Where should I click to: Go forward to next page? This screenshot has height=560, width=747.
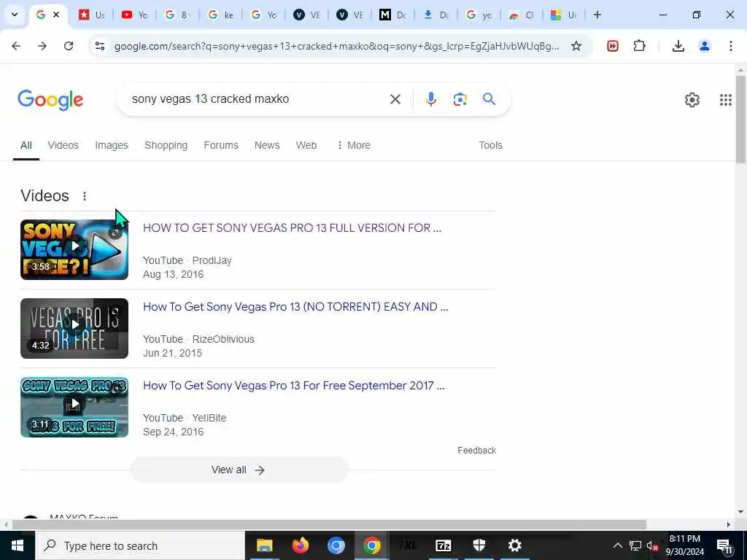pyautogui.click(x=42, y=46)
